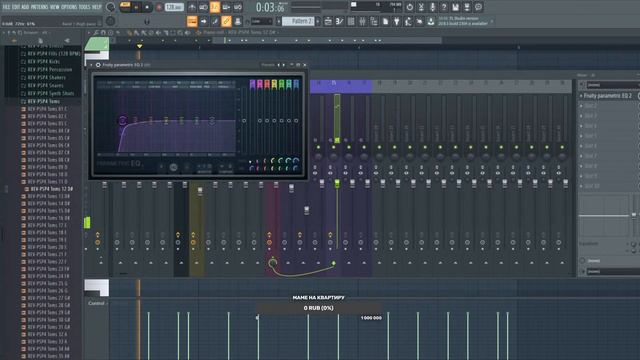The width and height of the screenshot is (640, 360).
Task: Click the highlighted mixer track volume fader
Action: pyautogui.click(x=337, y=183)
